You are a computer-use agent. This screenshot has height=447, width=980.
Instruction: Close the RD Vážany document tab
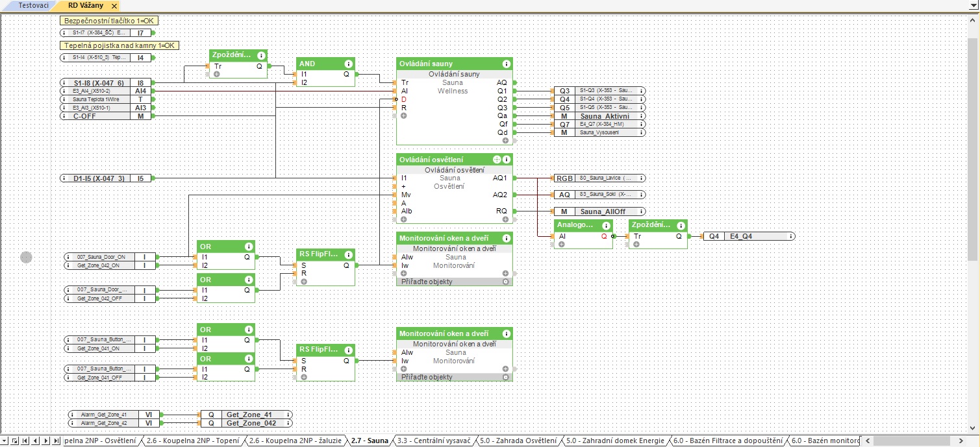click(x=114, y=5)
